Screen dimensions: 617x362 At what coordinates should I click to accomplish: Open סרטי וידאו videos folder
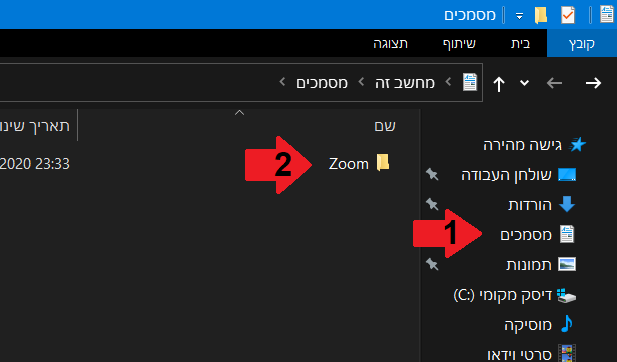click(532, 354)
